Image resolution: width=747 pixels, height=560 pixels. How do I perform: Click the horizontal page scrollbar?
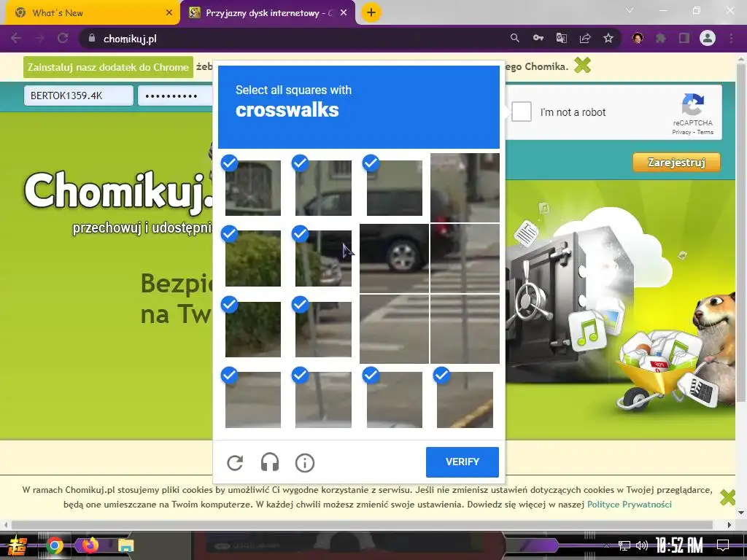click(362, 524)
